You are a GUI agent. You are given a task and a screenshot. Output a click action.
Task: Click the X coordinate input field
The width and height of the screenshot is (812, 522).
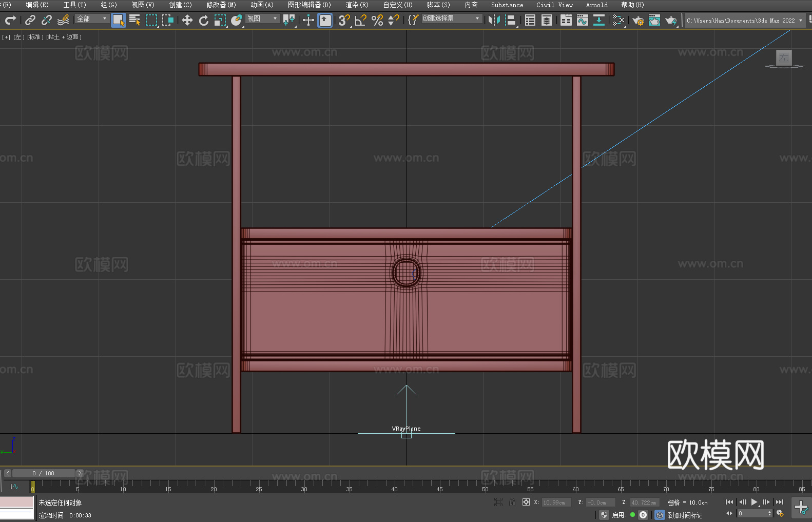pos(556,502)
